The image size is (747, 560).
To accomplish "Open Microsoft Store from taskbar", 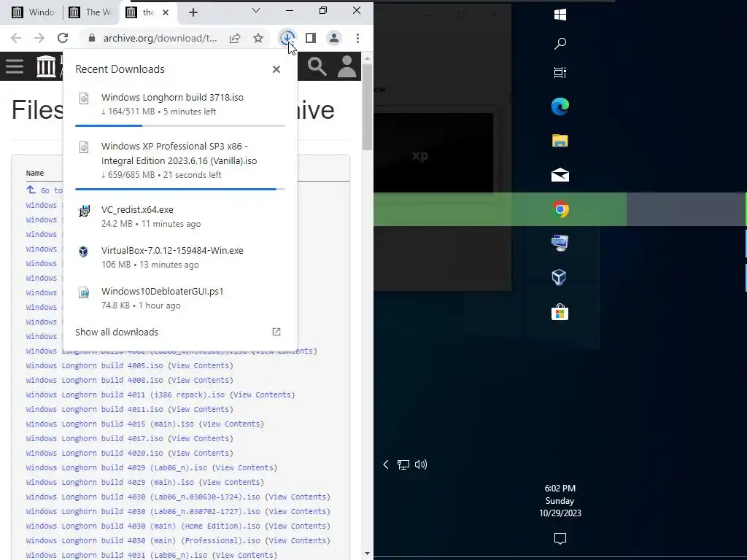I will 560,312.
